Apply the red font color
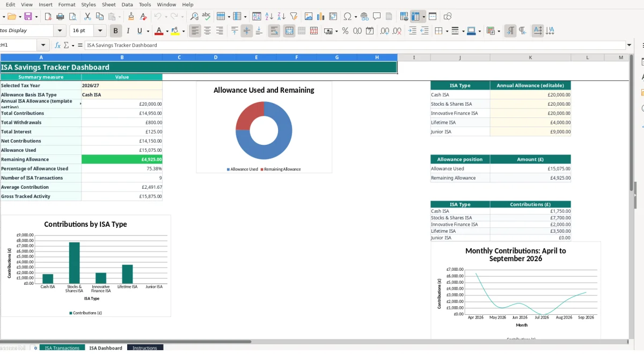Viewport: 644px width, 362px height. (x=158, y=31)
